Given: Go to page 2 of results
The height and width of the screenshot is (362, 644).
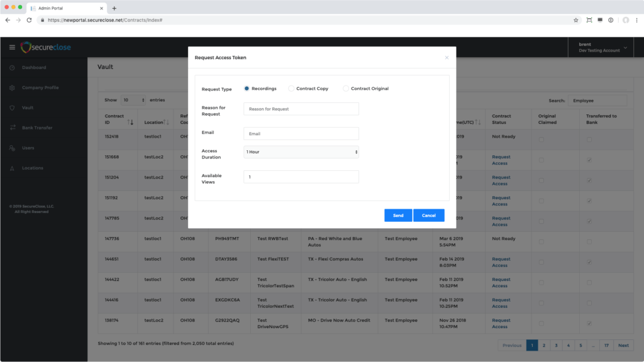Looking at the screenshot, I should pyautogui.click(x=543, y=345).
